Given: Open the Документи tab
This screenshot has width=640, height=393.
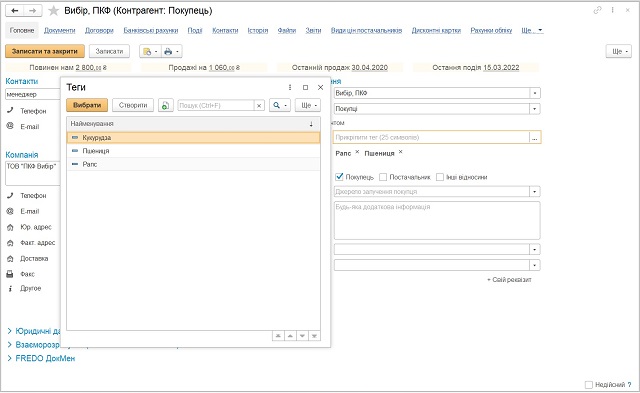Looking at the screenshot, I should (x=60, y=30).
